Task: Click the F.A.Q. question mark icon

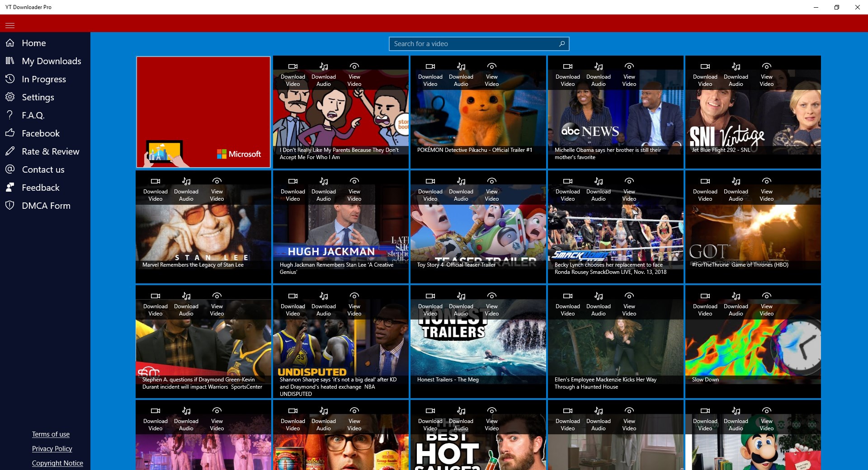Action: (10, 115)
